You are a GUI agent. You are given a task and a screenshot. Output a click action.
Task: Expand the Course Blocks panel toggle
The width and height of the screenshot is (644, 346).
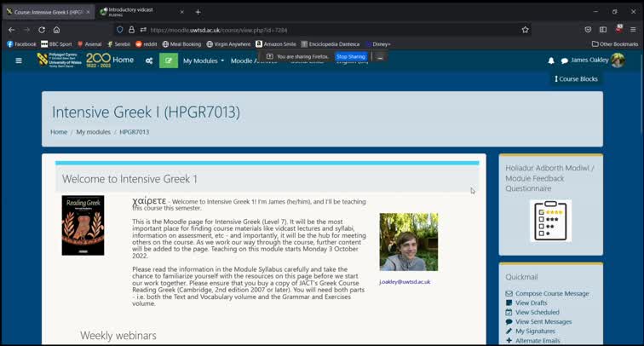pos(577,79)
